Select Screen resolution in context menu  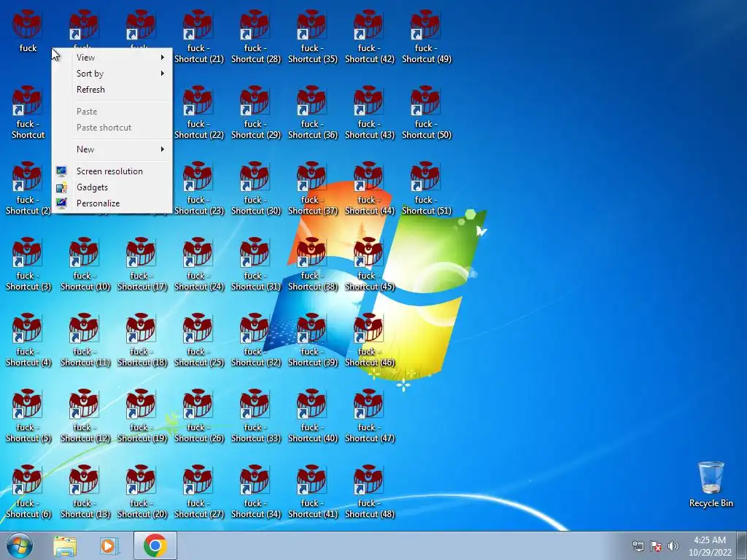click(112, 171)
